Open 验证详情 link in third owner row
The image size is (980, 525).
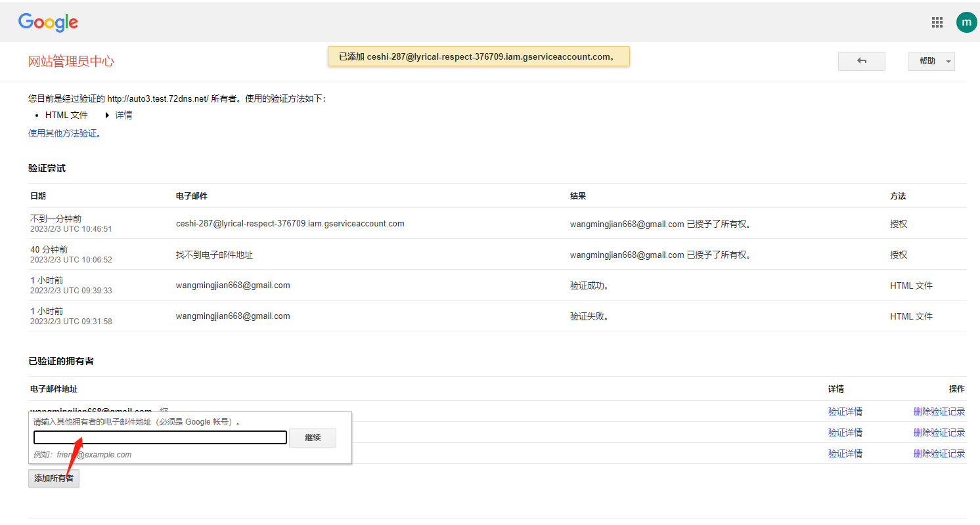tap(845, 453)
